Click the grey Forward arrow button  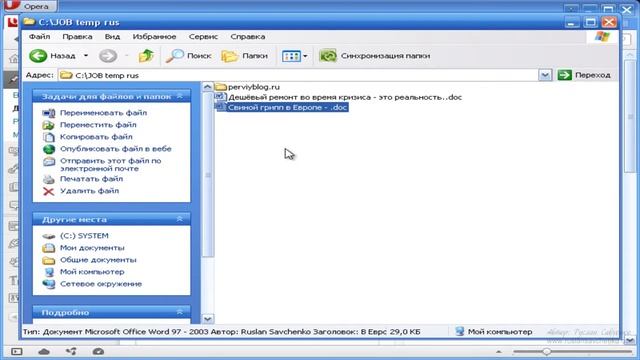108,56
